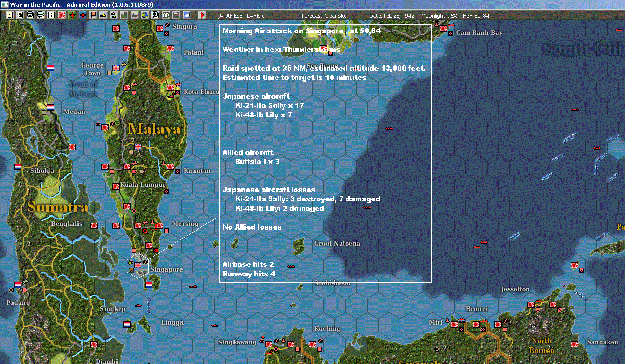The width and height of the screenshot is (625, 364).
Task: Click the single yellow ship icon
Action: (x=103, y=15)
